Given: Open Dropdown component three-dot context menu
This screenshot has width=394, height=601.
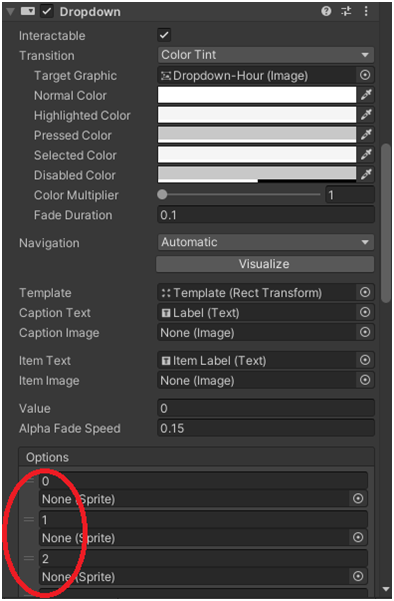Looking at the screenshot, I should click(x=366, y=11).
